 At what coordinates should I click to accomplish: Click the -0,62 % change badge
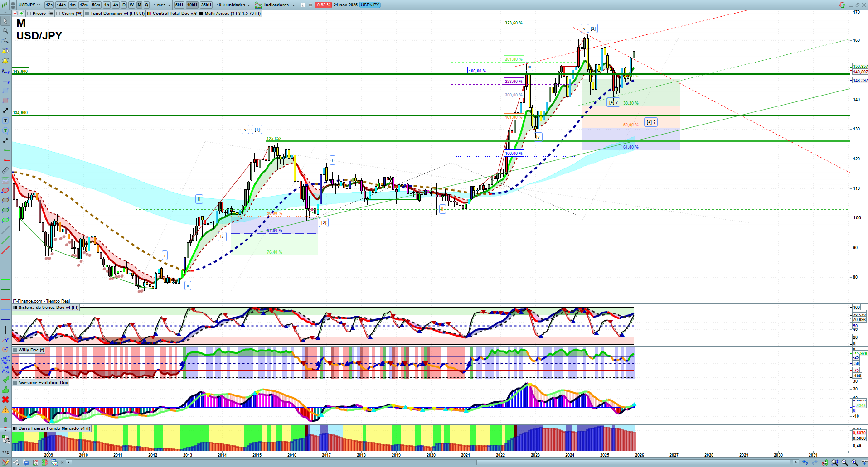click(323, 5)
